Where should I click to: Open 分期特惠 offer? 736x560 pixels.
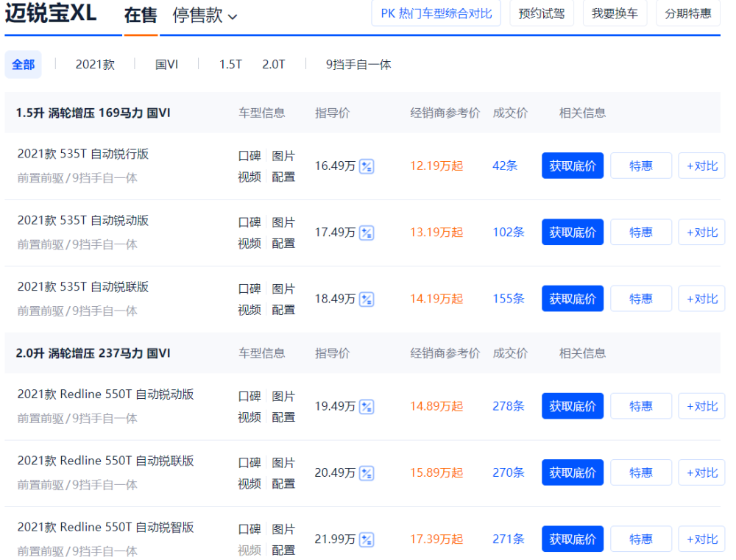(x=687, y=13)
